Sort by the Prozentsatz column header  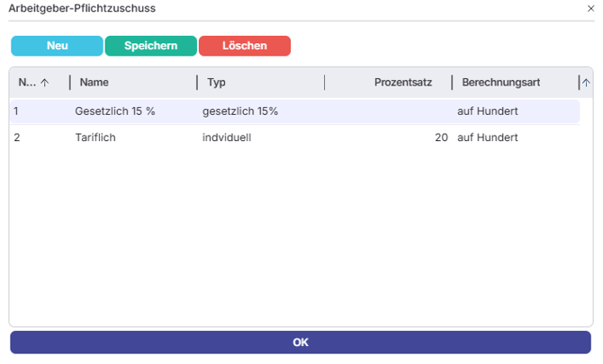[x=402, y=83]
